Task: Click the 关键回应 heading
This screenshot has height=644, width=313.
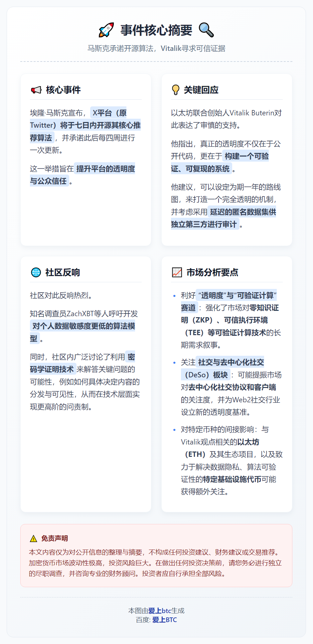Action: pyautogui.click(x=201, y=90)
